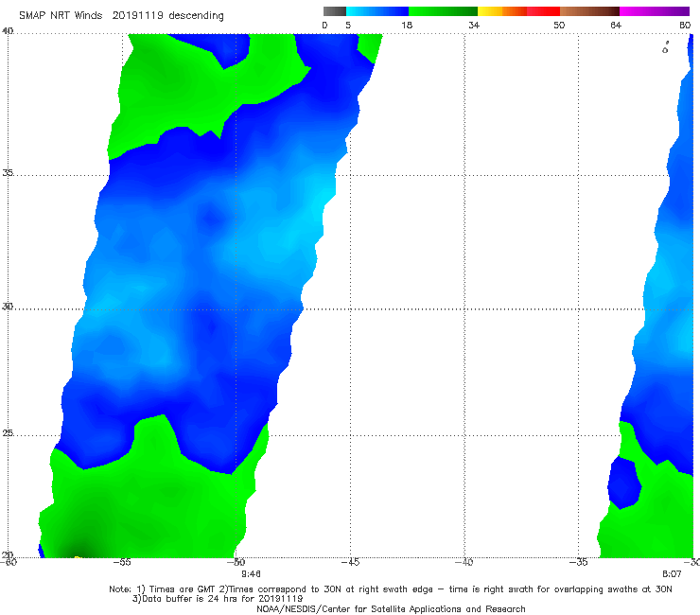
Task: Select the red color bar segment before 50
Action: 543,11
